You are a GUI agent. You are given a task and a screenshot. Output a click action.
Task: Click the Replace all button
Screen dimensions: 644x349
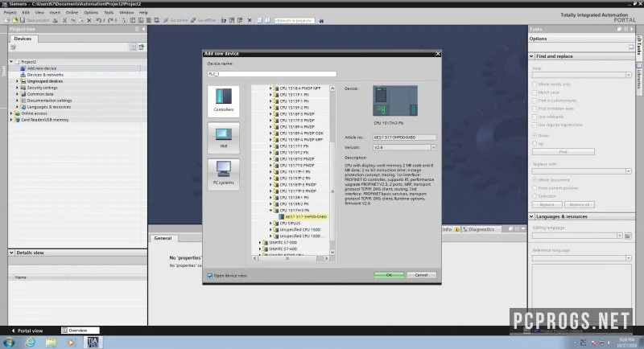pyautogui.click(x=579, y=204)
